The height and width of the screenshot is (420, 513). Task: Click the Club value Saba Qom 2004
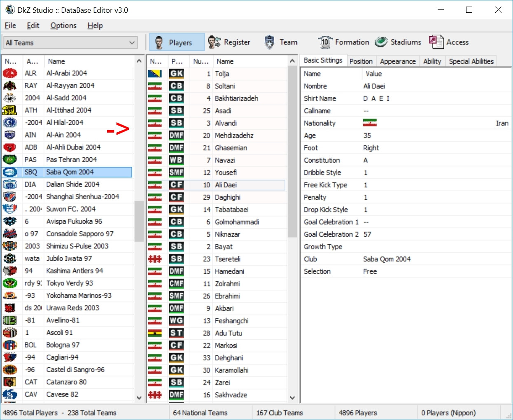[x=387, y=259]
